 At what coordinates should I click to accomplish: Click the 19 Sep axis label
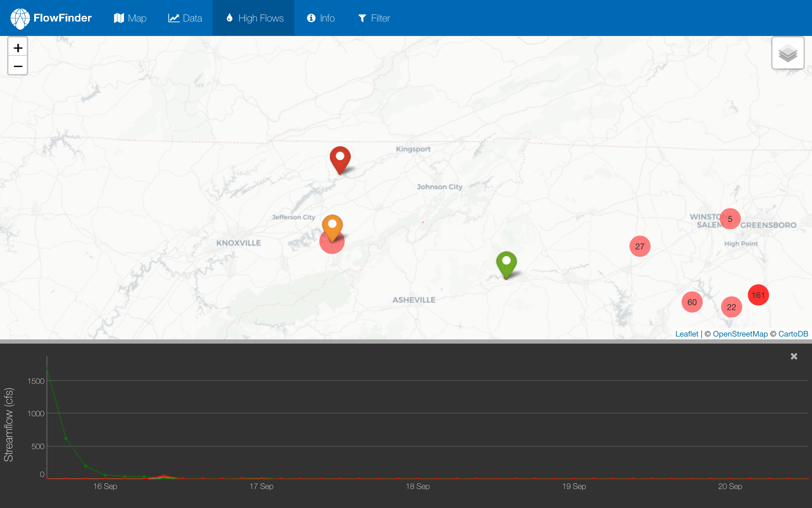coord(574,486)
